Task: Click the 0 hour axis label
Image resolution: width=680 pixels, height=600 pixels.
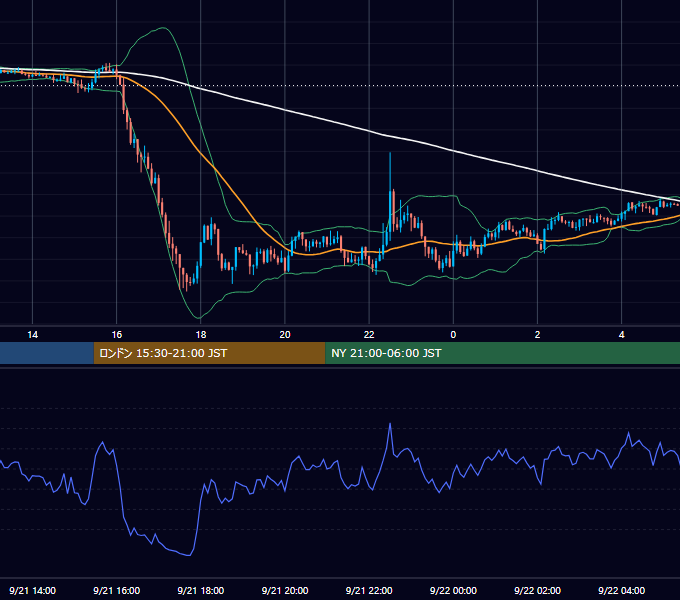Action: click(x=453, y=335)
